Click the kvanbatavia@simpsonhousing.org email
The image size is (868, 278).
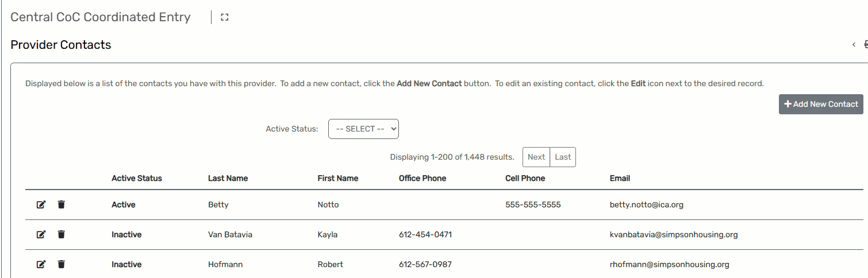(x=673, y=234)
